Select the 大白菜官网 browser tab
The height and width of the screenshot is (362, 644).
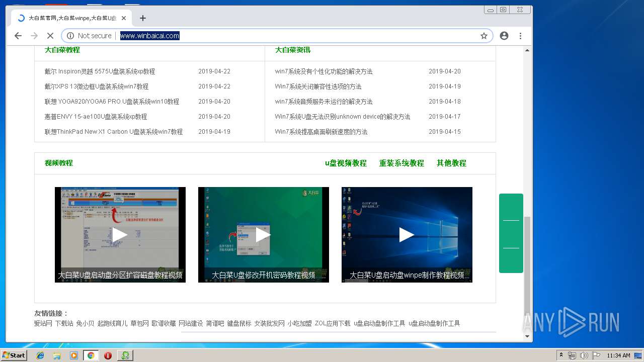click(71, 18)
